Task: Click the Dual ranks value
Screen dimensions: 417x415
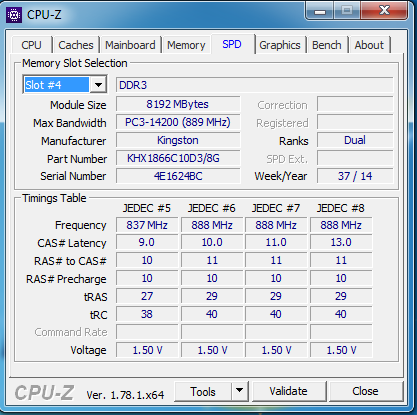Action: [x=355, y=140]
